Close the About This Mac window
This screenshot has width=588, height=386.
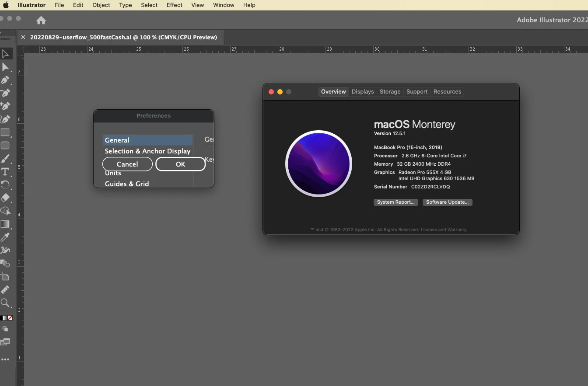click(x=271, y=92)
